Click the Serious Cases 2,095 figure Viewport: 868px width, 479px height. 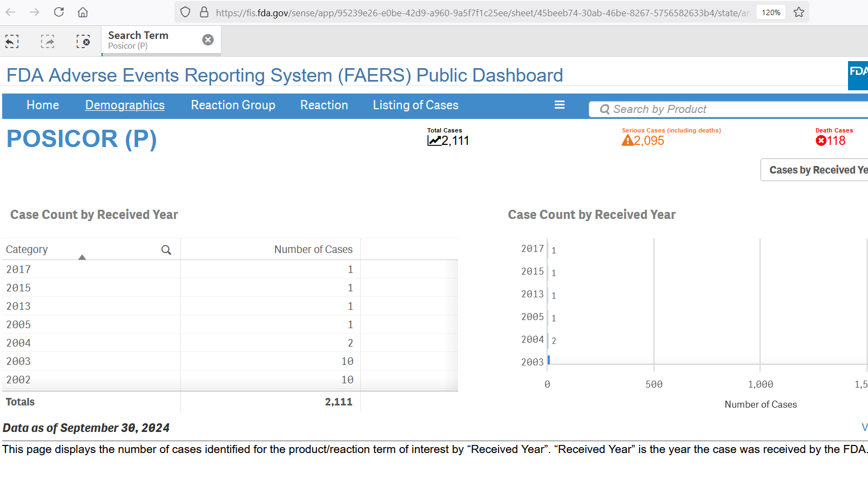point(649,141)
